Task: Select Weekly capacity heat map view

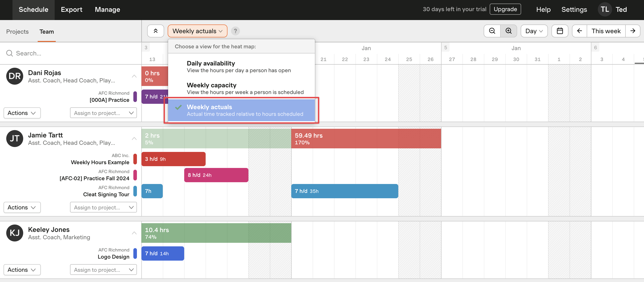Action: [x=241, y=88]
